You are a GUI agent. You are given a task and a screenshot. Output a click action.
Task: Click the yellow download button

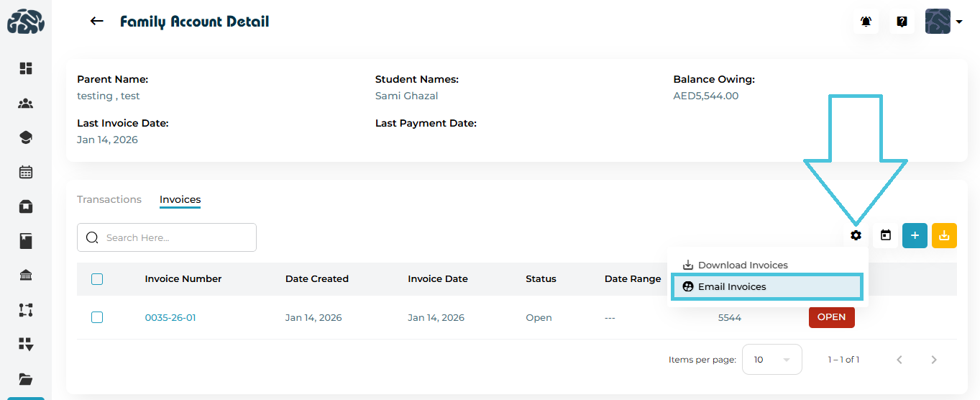[x=944, y=235]
